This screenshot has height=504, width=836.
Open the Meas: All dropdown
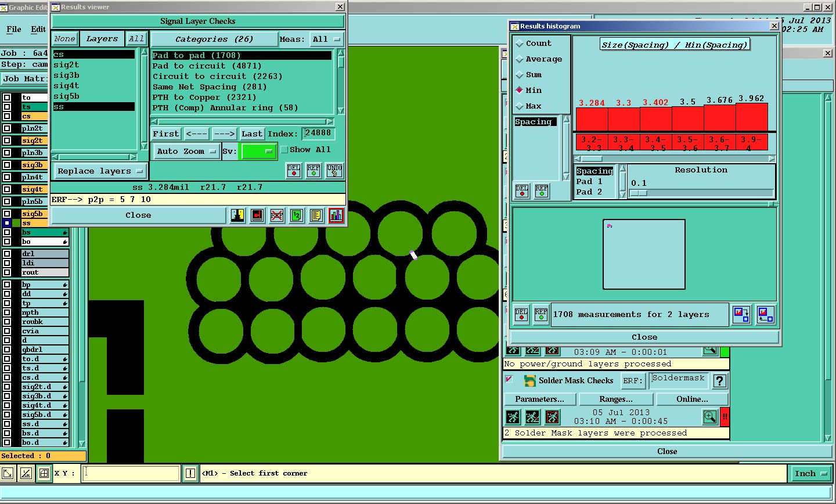pos(326,39)
